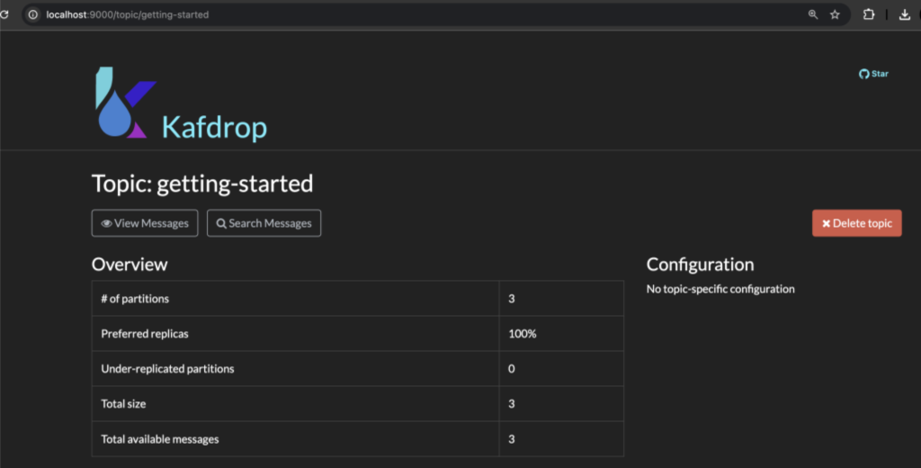The width and height of the screenshot is (921, 468).
Task: Click the # of partitions value 3
Action: [x=512, y=298]
